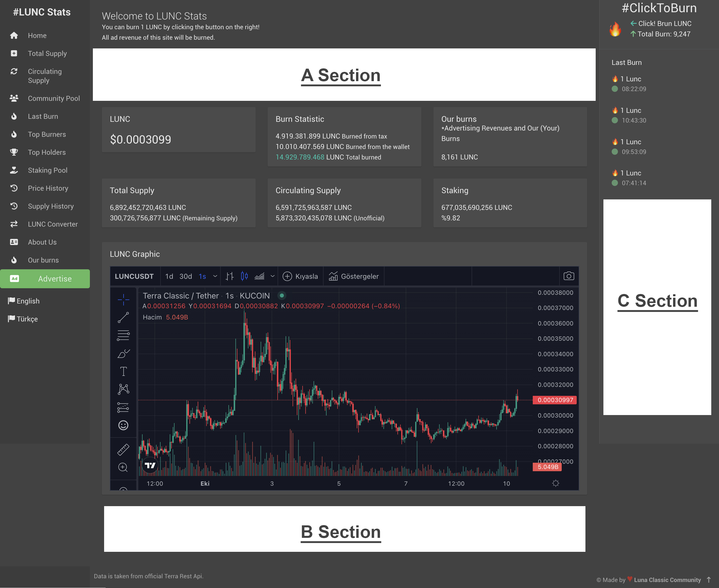The height and width of the screenshot is (588, 719).
Task: Click the C Section ad banner
Action: (657, 307)
